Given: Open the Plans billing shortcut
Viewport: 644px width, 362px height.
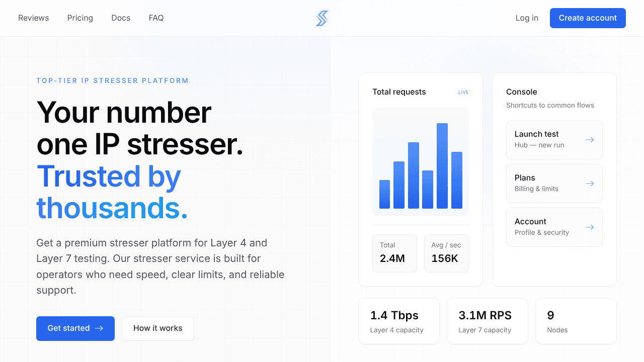Looking at the screenshot, I should point(554,184).
